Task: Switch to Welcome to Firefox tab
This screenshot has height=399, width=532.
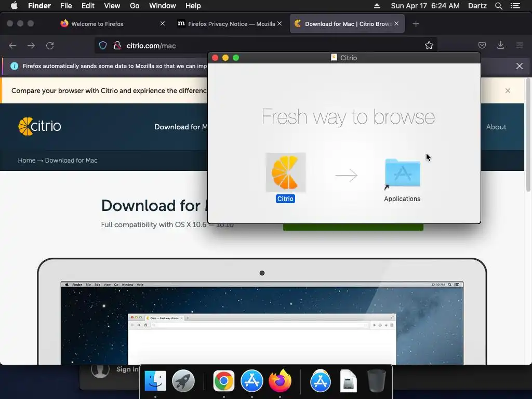Action: pyautogui.click(x=110, y=24)
